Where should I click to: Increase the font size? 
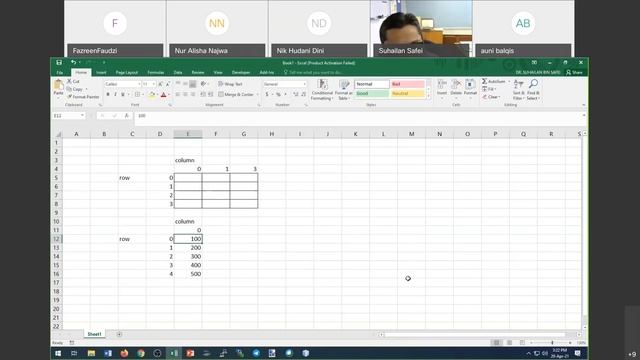tap(160, 84)
